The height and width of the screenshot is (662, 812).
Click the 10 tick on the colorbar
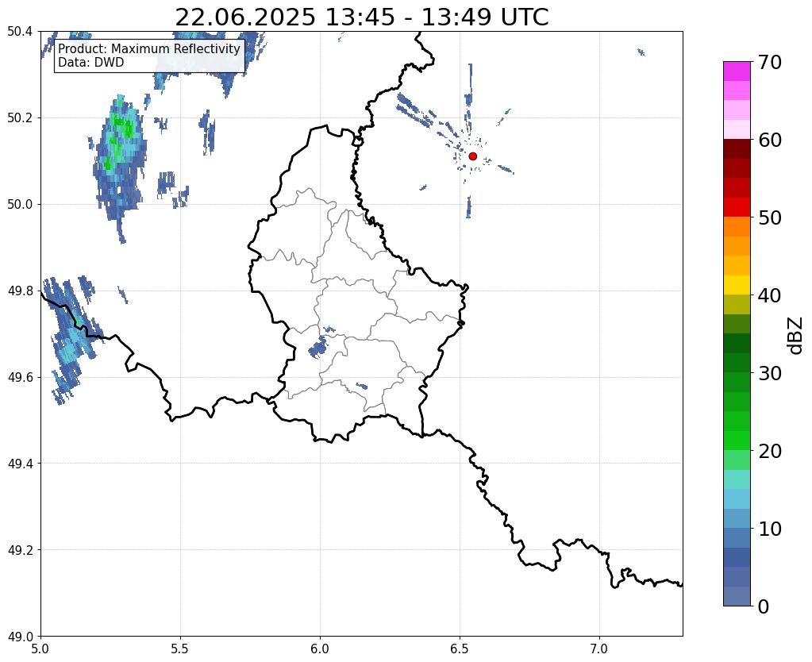tap(770, 529)
